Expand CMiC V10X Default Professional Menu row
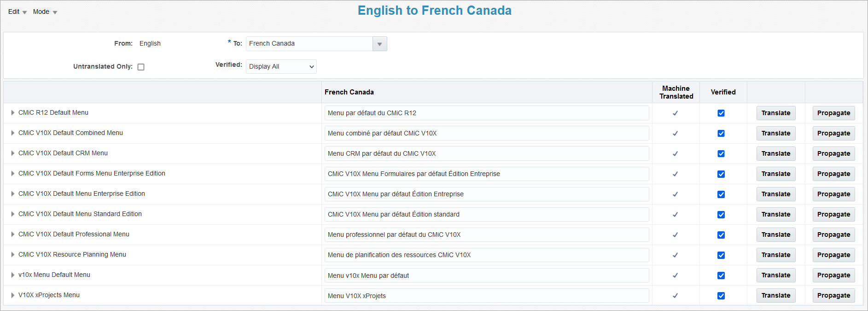The height and width of the screenshot is (311, 868). point(13,234)
